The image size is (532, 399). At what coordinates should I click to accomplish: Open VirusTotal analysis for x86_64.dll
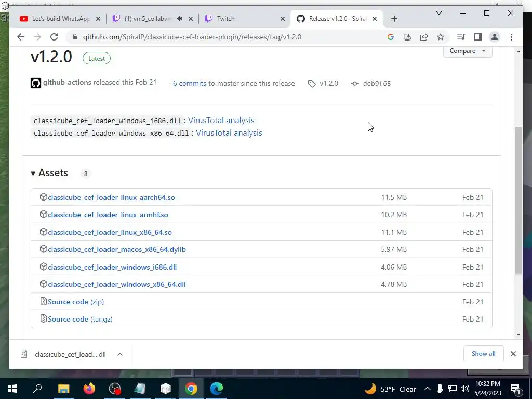pyautogui.click(x=229, y=133)
